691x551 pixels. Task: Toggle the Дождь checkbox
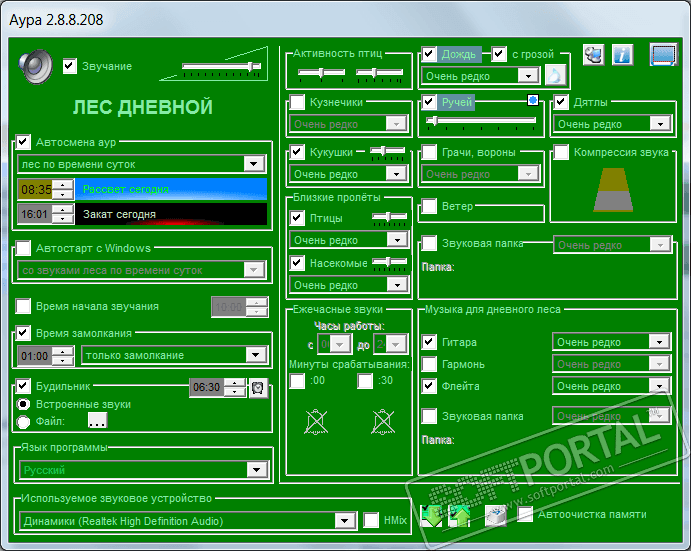[429, 54]
